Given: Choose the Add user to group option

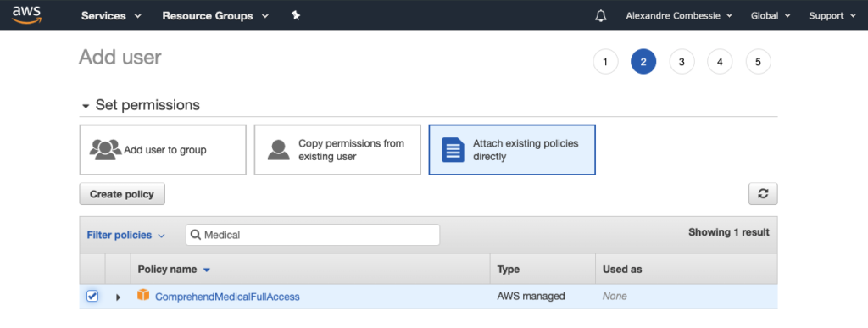Looking at the screenshot, I should (163, 150).
